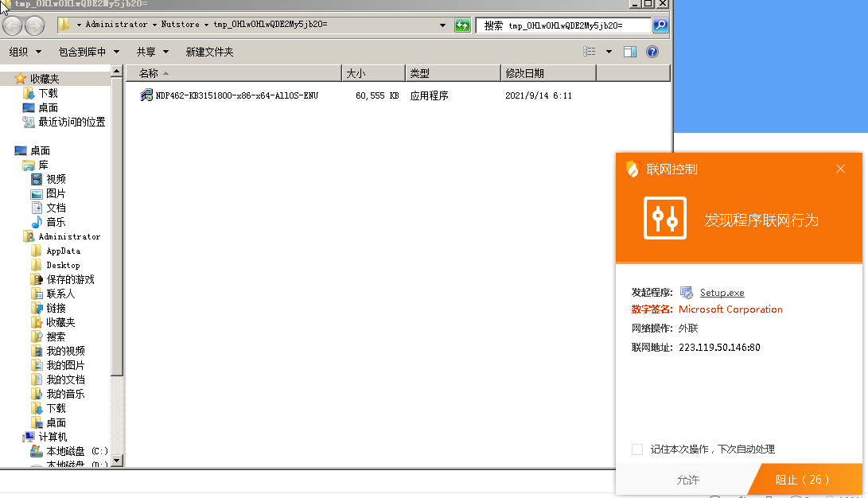868x498 pixels.
Task: Expand the Administrator breadcrumb arrow
Action: click(x=154, y=25)
